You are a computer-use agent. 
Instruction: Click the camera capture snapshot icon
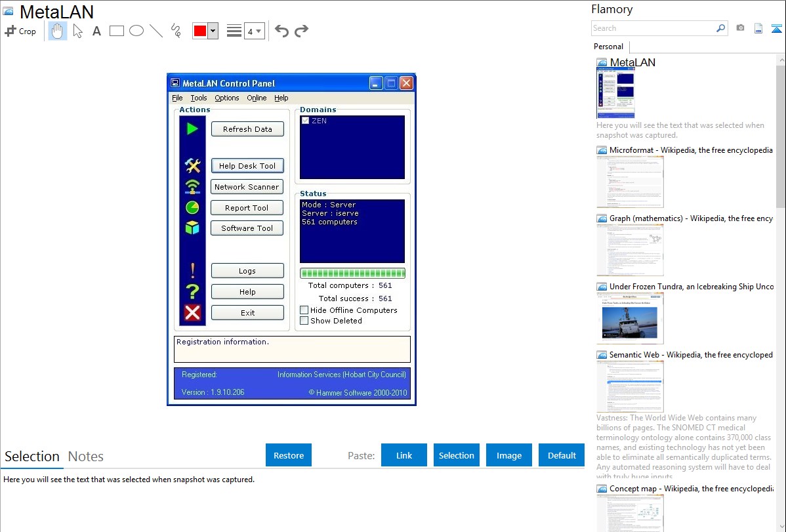(x=740, y=28)
